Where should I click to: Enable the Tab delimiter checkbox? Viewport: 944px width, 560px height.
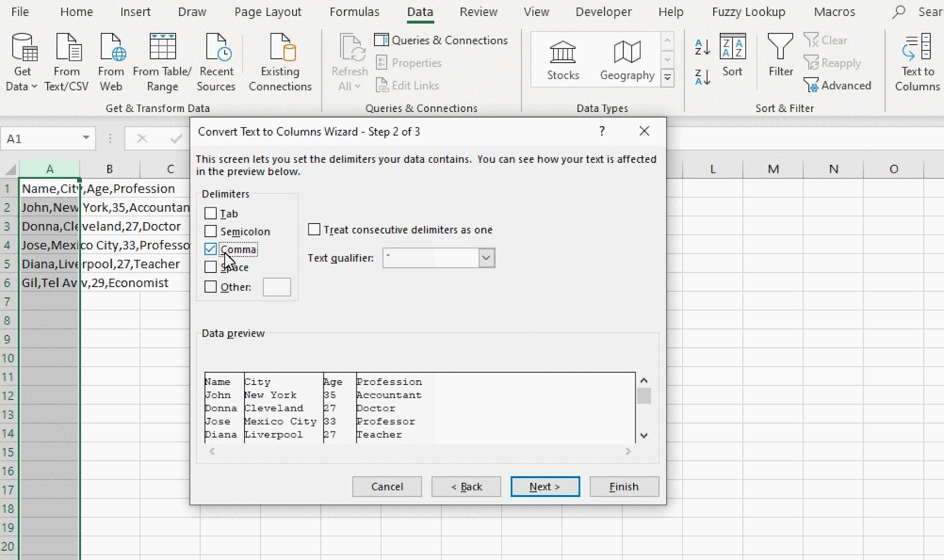point(211,213)
